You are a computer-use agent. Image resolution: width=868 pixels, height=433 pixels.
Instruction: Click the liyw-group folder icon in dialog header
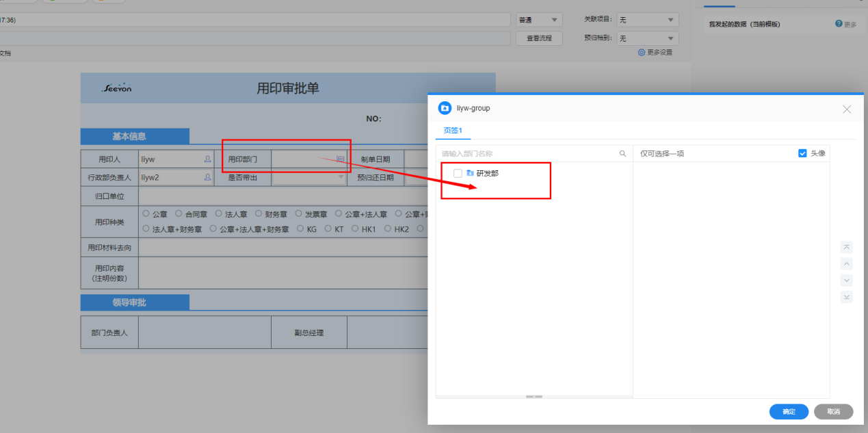click(445, 108)
